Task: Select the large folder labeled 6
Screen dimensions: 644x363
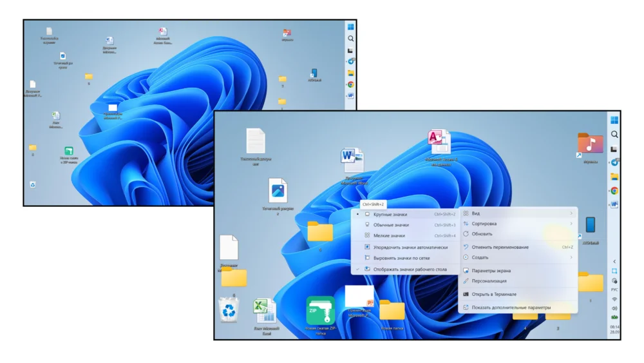Action: [x=234, y=277]
